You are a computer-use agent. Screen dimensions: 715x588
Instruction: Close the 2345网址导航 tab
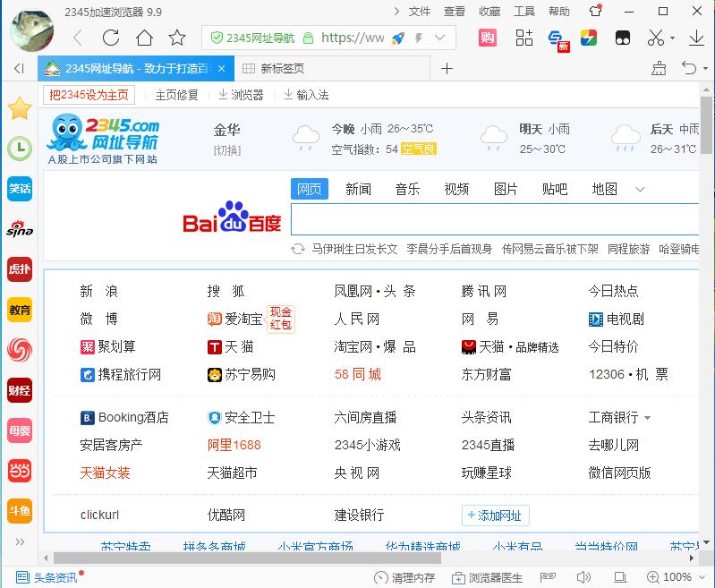coord(221,68)
